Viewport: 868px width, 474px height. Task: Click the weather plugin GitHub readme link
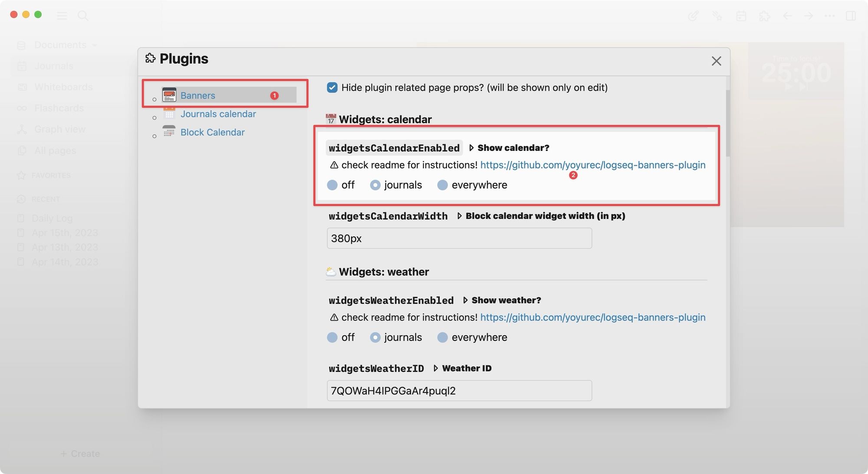click(x=592, y=317)
